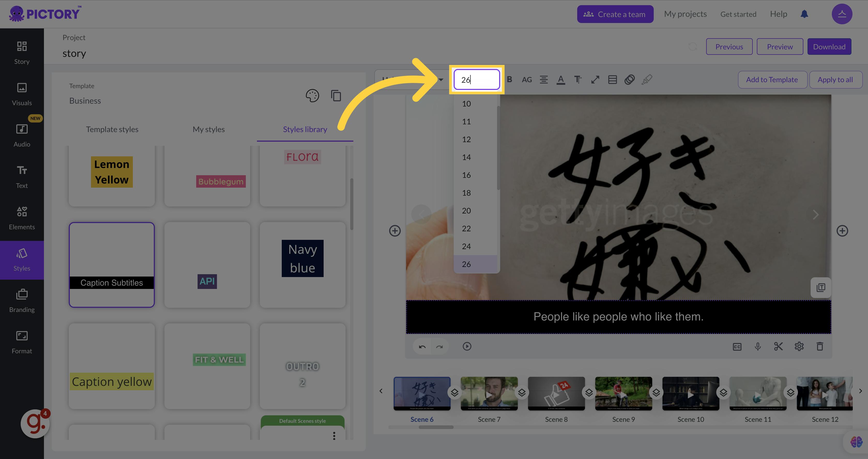Open the Elements sidebar section
Viewport: 868px width, 459px height.
tap(22, 218)
